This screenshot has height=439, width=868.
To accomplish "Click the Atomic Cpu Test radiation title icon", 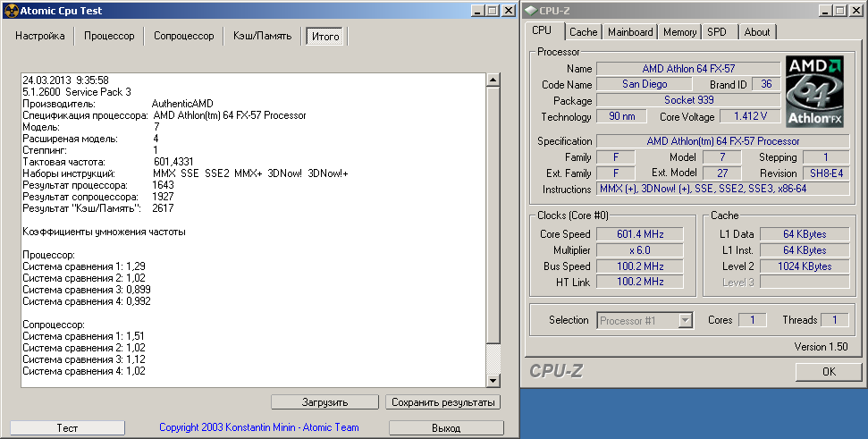I will [11, 11].
